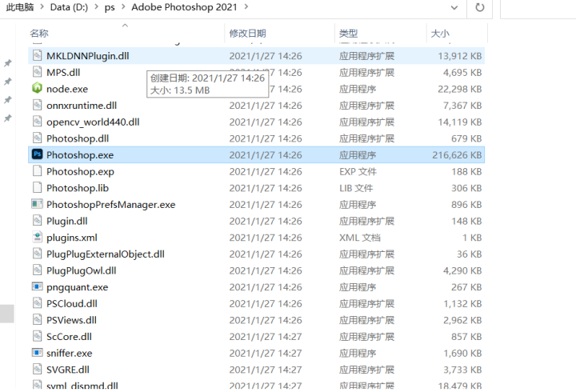
Task: Click the 22,298 KB size value
Action: point(459,89)
